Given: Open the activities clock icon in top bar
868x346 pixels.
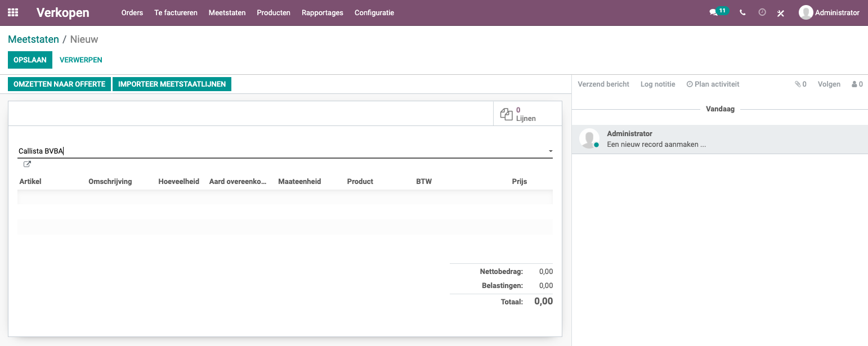Looking at the screenshot, I should click(762, 12).
